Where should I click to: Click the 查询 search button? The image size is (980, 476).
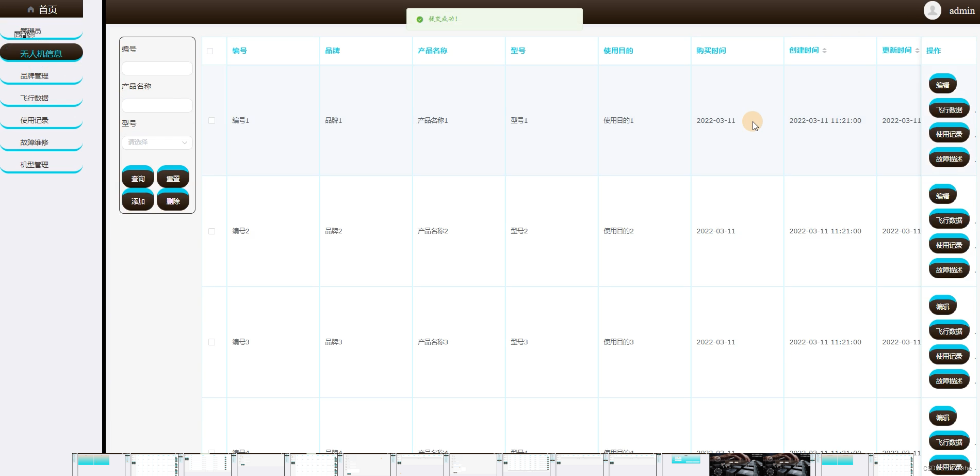138,177
